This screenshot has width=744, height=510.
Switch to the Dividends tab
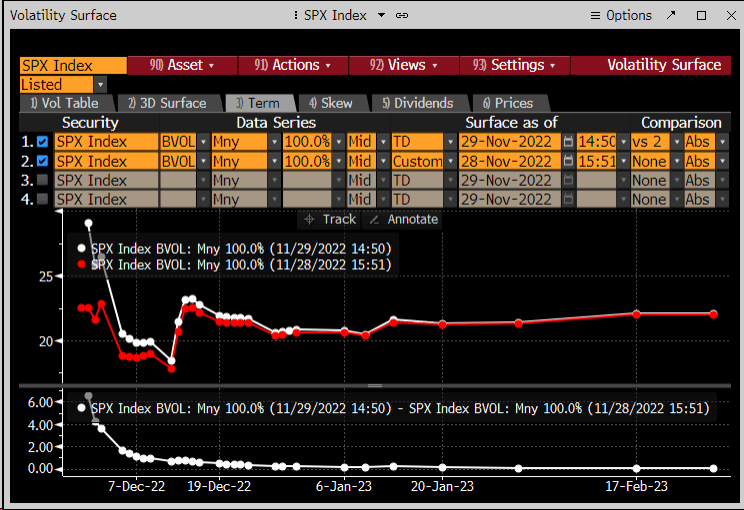(418, 103)
